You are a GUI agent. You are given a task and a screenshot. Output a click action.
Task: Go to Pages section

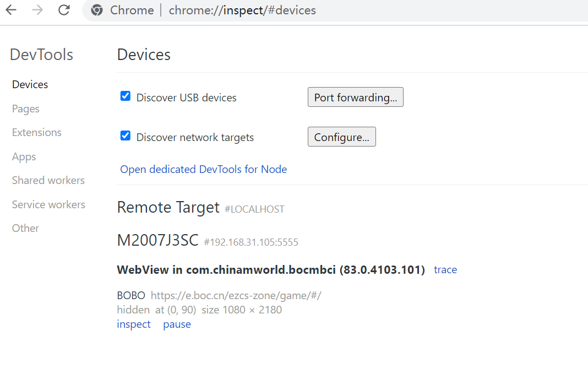pos(25,109)
